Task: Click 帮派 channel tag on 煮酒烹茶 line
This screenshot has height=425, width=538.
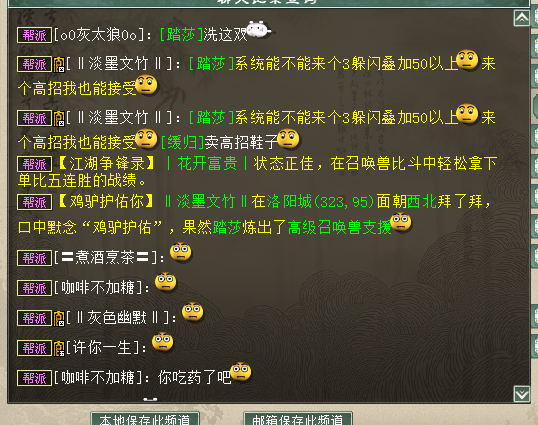Action: pyautogui.click(x=35, y=258)
